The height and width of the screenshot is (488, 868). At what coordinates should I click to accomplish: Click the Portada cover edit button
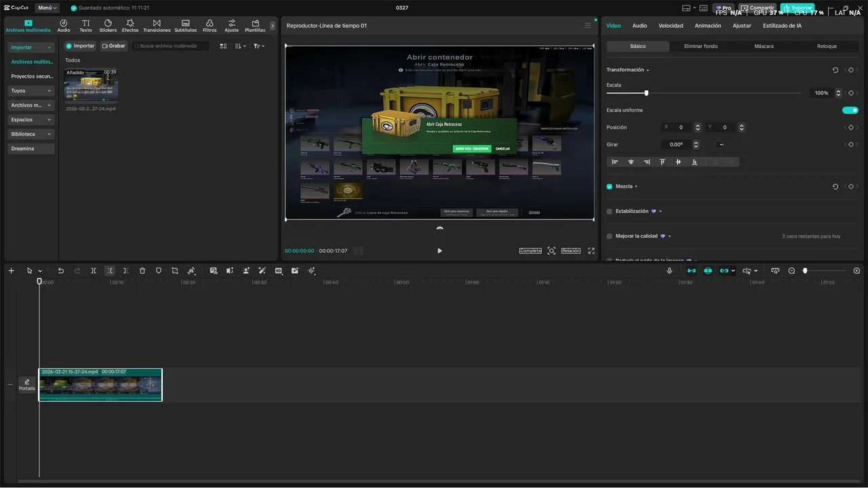(x=27, y=385)
